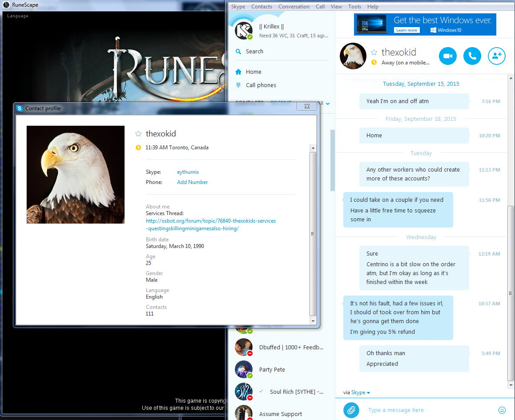
Task: Click the Windows 10 logo in the ad banner
Action: [433, 30]
